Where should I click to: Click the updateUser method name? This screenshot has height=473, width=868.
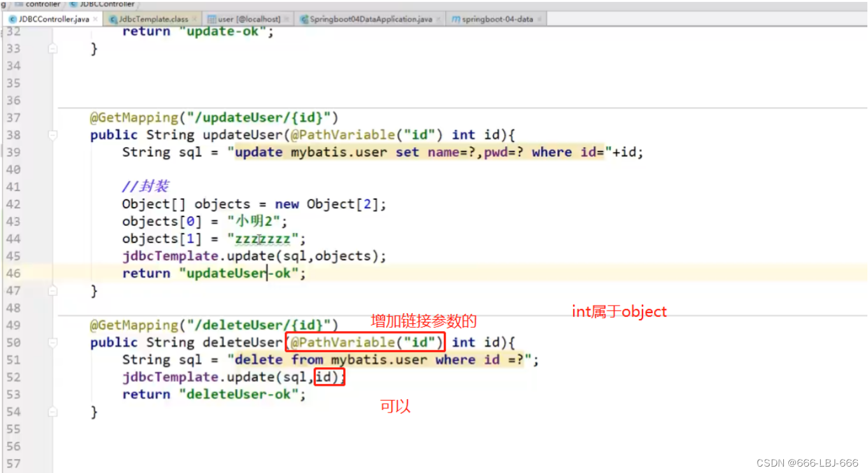click(242, 135)
